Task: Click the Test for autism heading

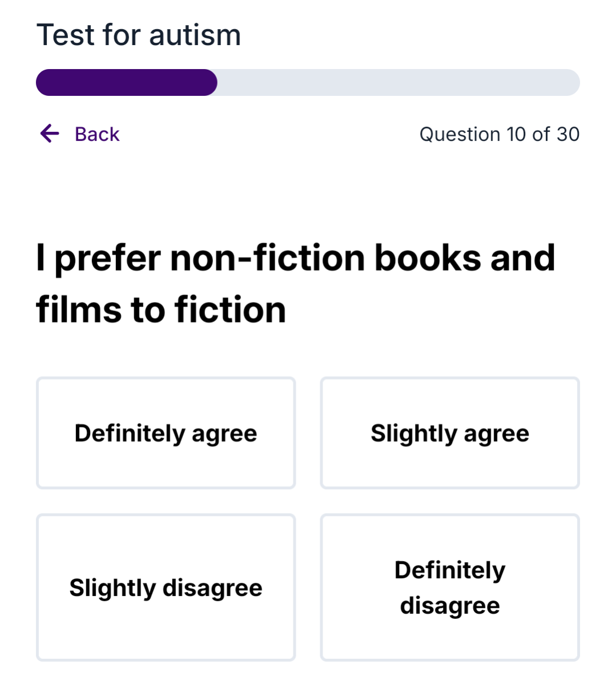Action: click(x=139, y=35)
